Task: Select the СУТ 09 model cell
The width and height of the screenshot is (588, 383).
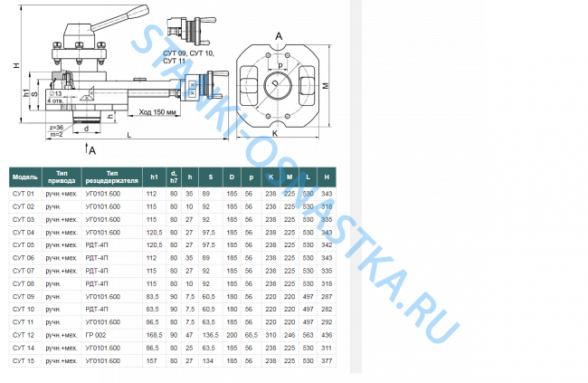Action: coord(24,296)
